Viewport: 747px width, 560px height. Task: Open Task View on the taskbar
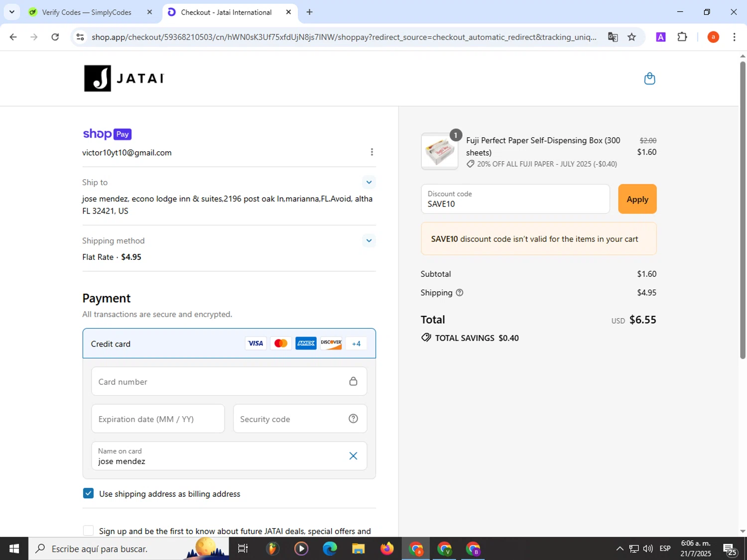(243, 549)
